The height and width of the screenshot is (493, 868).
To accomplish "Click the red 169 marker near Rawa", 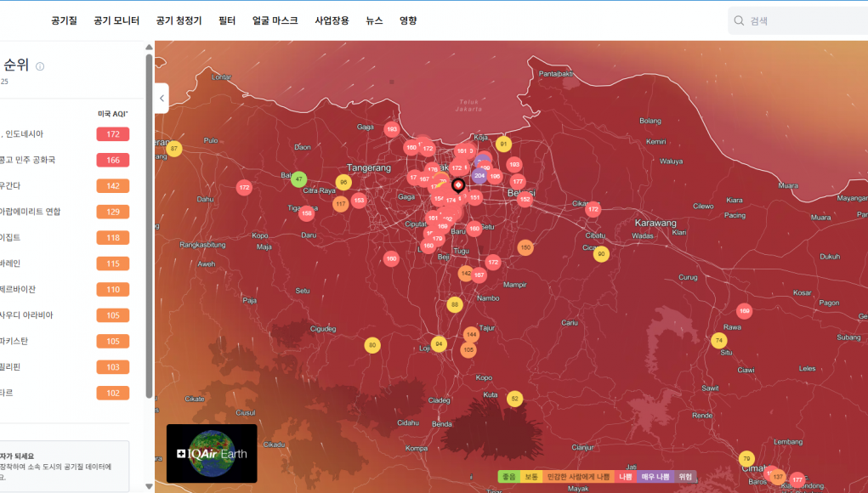I will click(x=745, y=311).
